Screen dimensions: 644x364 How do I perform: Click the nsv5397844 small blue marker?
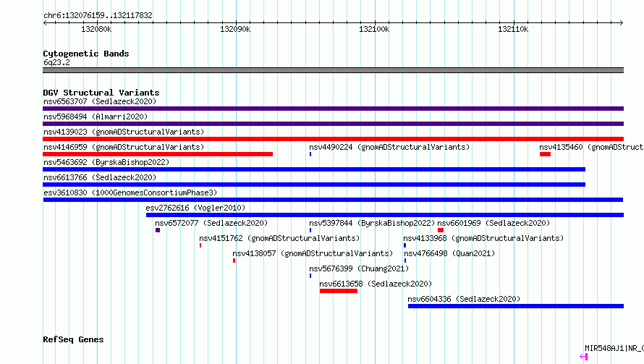pos(310,230)
